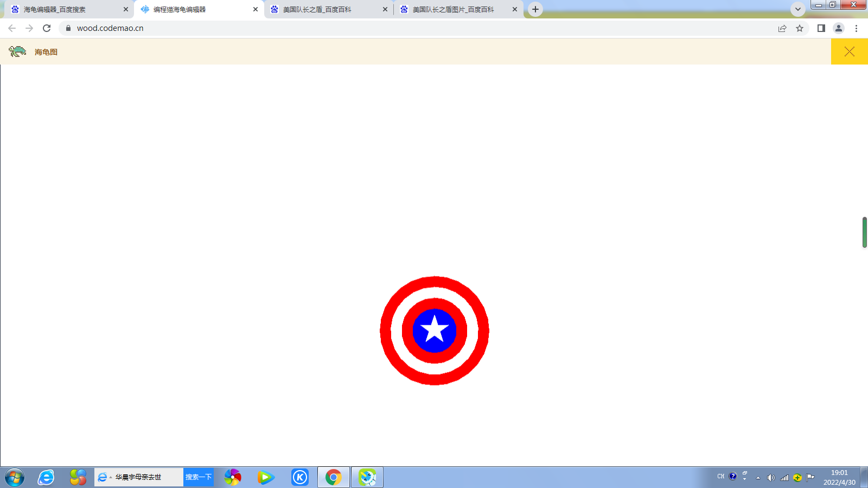
Task: Open the Windows Start menu
Action: coord(15,477)
